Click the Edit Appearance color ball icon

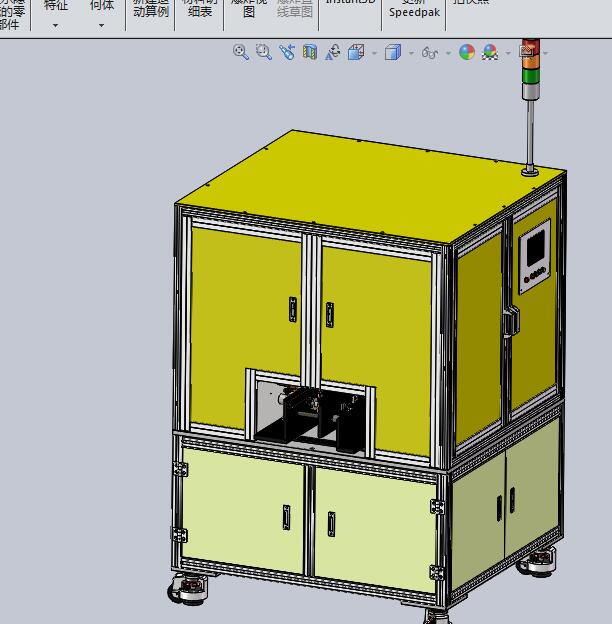click(467, 52)
